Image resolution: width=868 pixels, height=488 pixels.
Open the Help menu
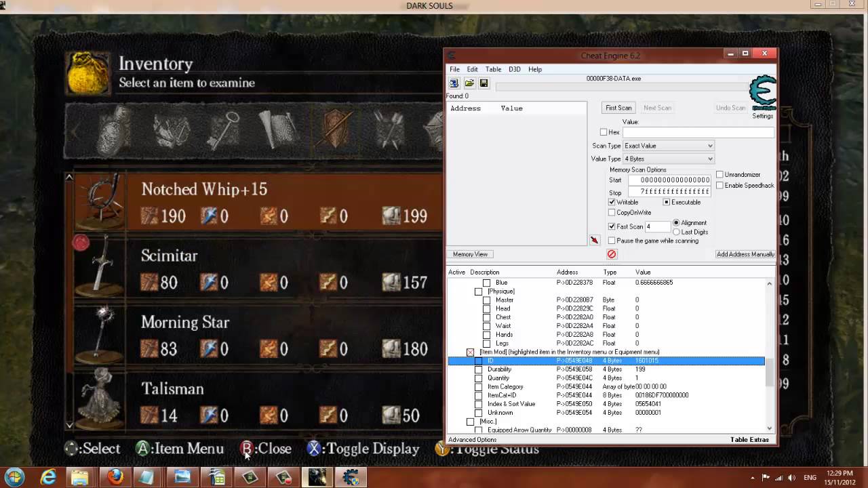pyautogui.click(x=535, y=69)
